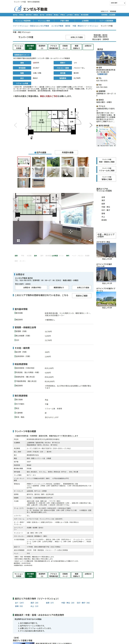Open the top 概算見積もり tab
Screen dimensions: 129x644
(x=76, y=47)
